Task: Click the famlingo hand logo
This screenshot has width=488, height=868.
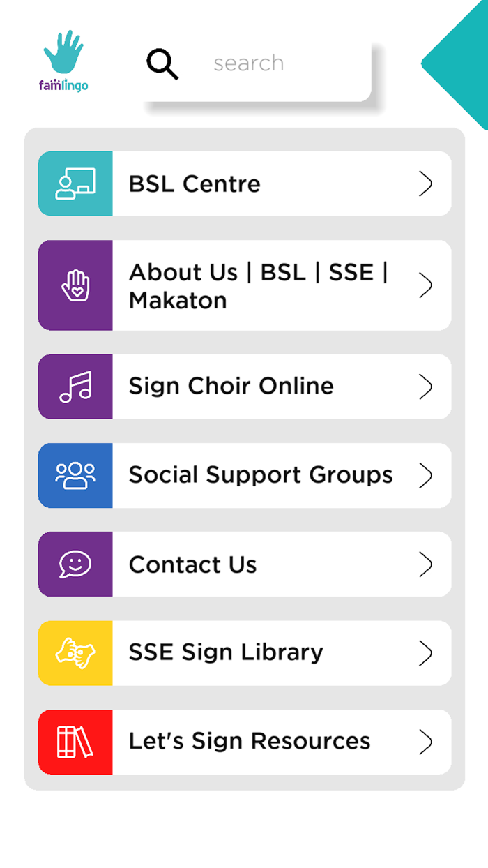Action: click(63, 54)
